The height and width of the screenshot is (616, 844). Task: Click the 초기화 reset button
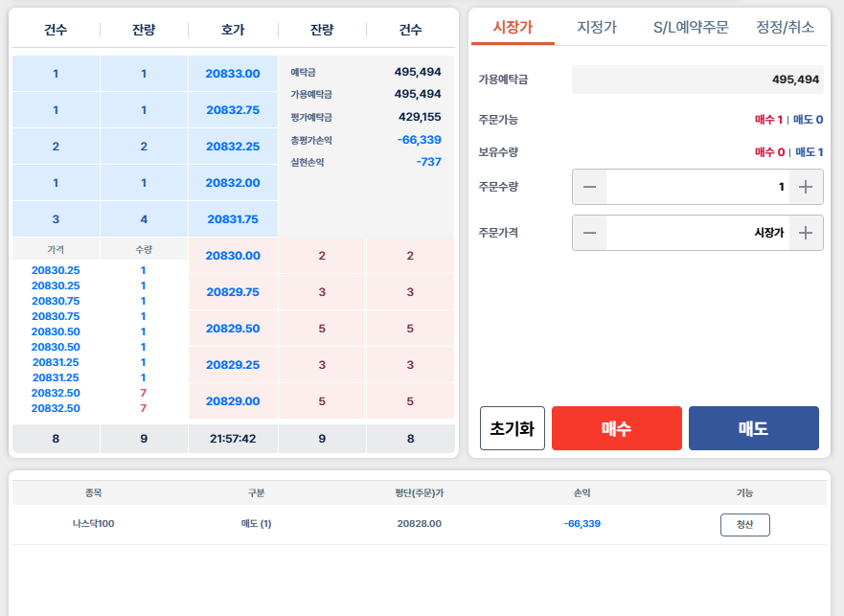pyautogui.click(x=513, y=428)
